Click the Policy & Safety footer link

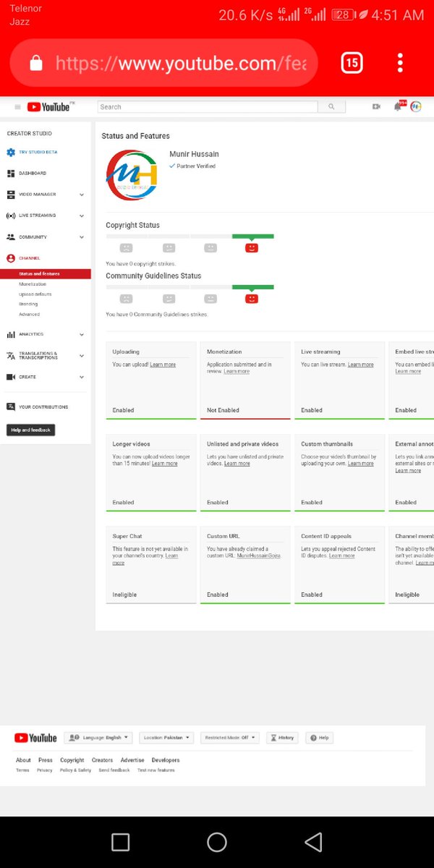click(76, 770)
